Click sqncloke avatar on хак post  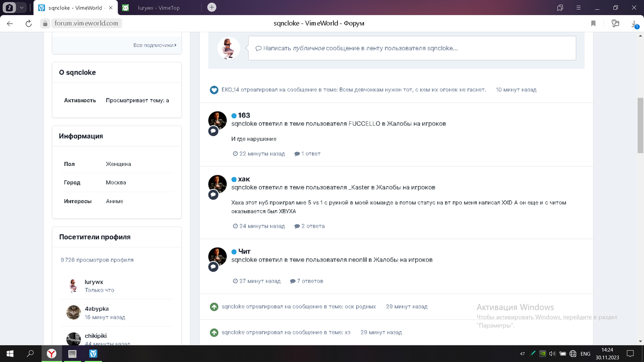click(217, 185)
